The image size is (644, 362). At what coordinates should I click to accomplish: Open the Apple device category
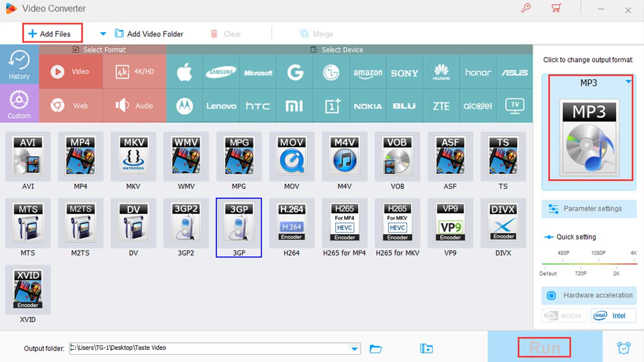coord(185,72)
